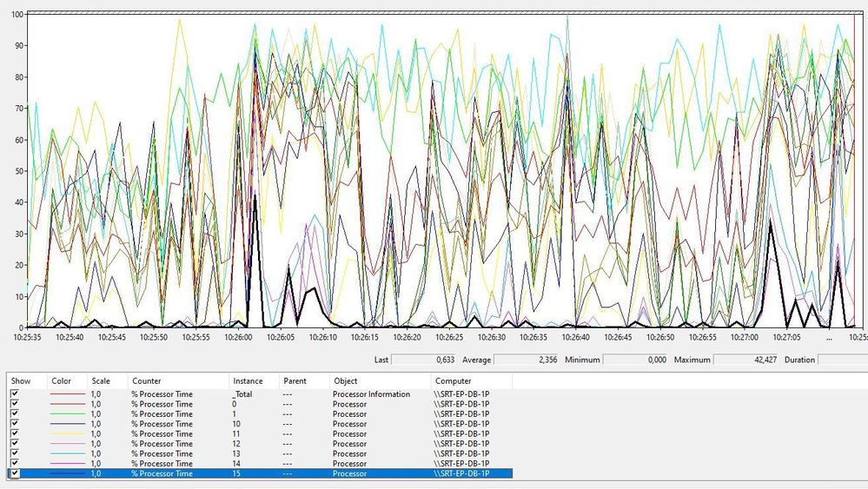Click the 10:26:00 time label on the graph axis
Screen dimensions: 868x489
click(238, 337)
